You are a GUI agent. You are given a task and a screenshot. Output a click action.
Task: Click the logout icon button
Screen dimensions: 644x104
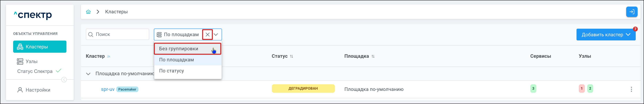tap(632, 12)
